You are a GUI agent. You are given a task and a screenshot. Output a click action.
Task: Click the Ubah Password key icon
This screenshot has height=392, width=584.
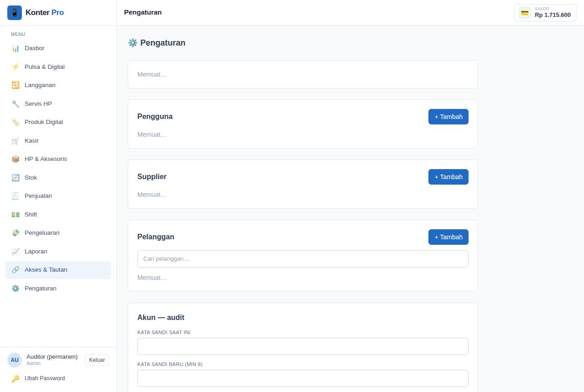16,378
